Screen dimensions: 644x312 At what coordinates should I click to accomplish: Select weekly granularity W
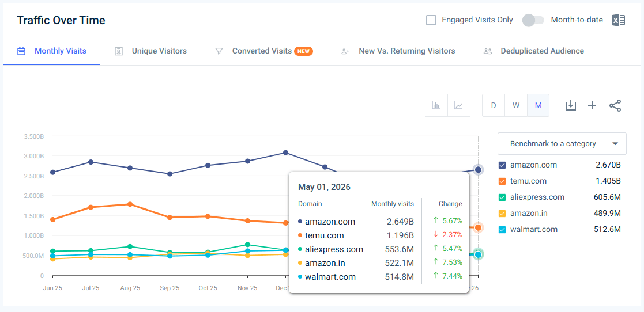click(516, 105)
